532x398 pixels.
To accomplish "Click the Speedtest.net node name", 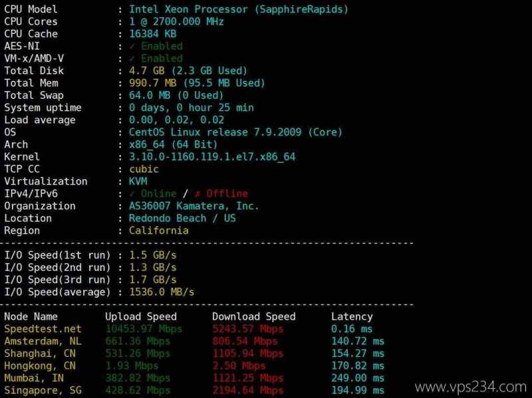I will tap(43, 329).
